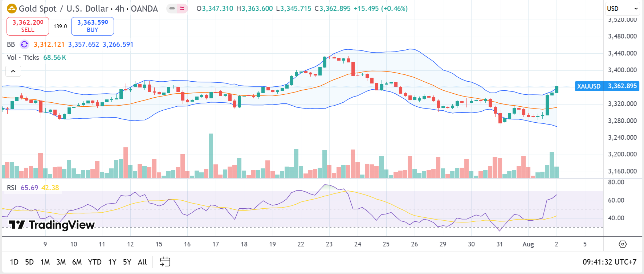Click the volume value 68.56 K
644x274 pixels.
[55, 57]
